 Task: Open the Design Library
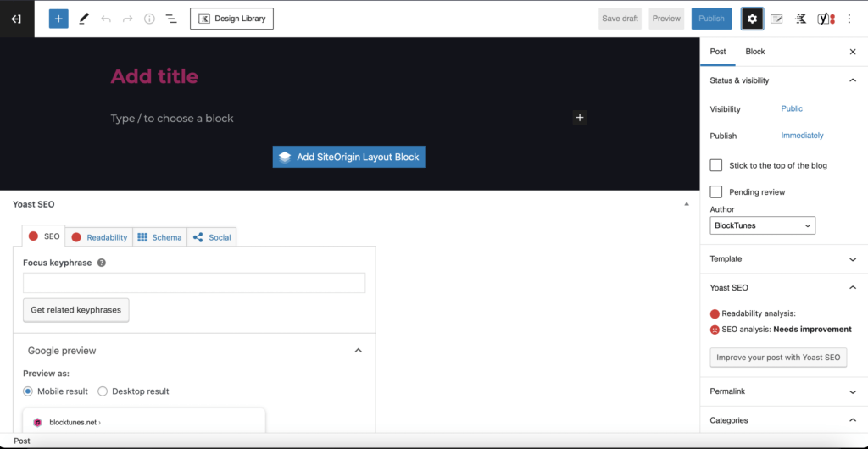click(231, 19)
